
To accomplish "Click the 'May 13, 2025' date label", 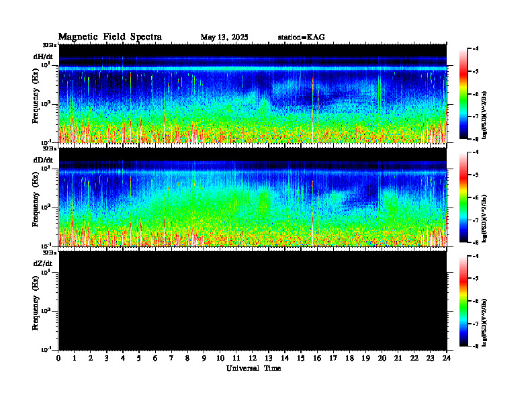I will click(x=224, y=38).
